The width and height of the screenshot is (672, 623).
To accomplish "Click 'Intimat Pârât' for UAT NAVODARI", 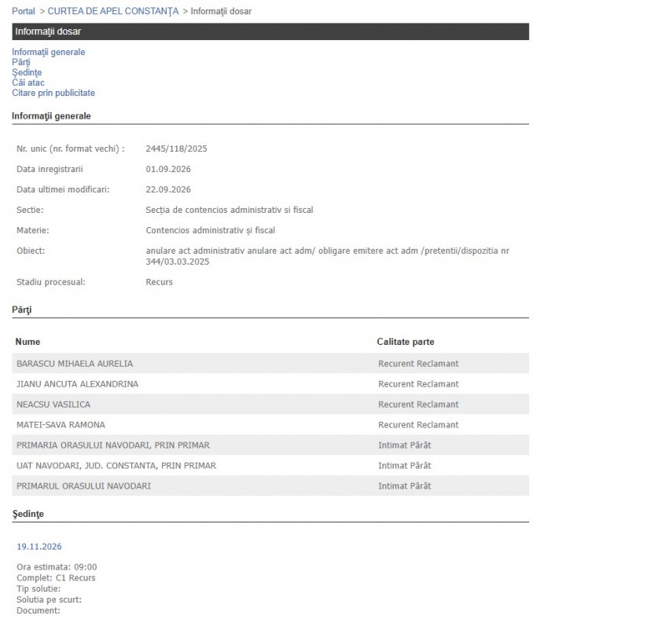I will click(x=405, y=466).
